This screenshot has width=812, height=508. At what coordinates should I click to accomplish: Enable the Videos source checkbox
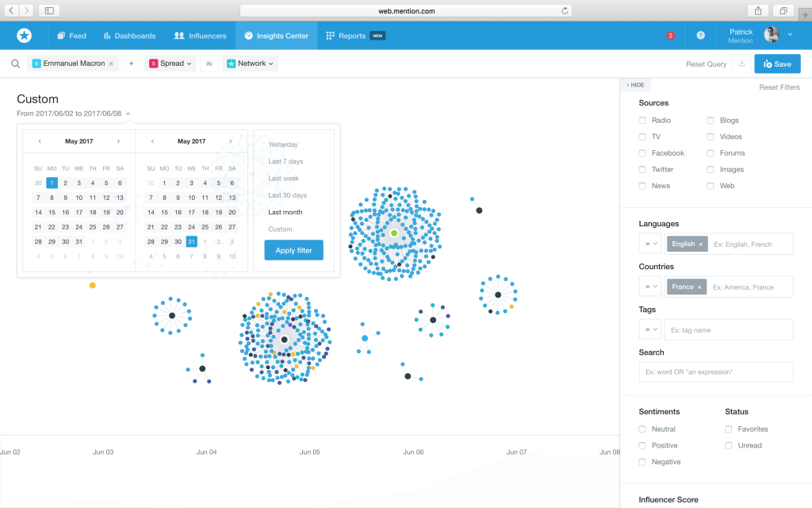[x=710, y=137]
